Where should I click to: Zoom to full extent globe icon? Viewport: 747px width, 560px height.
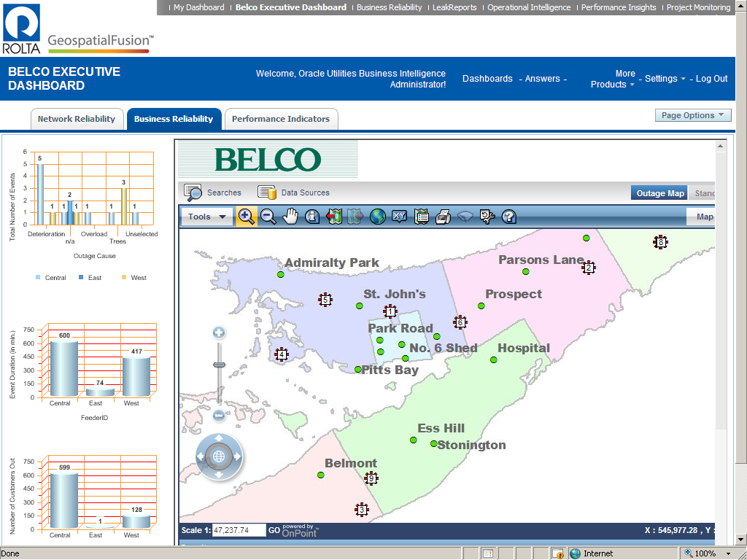tap(377, 217)
